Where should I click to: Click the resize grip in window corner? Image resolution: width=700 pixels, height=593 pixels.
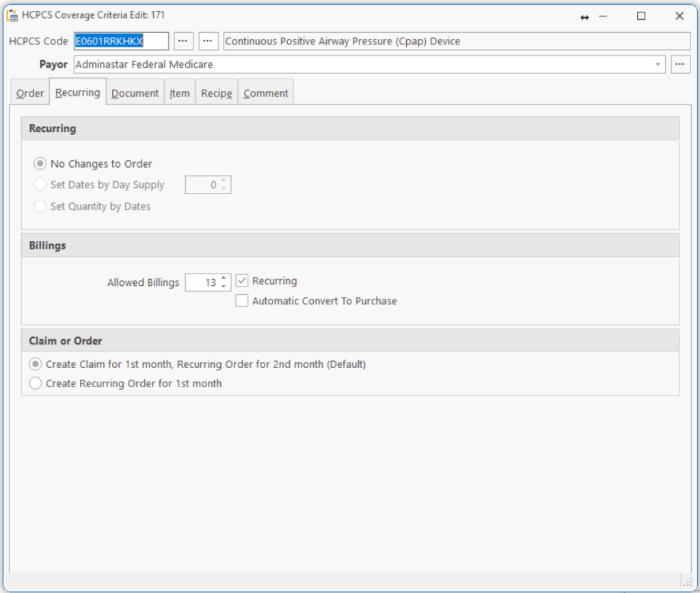pyautogui.click(x=688, y=582)
